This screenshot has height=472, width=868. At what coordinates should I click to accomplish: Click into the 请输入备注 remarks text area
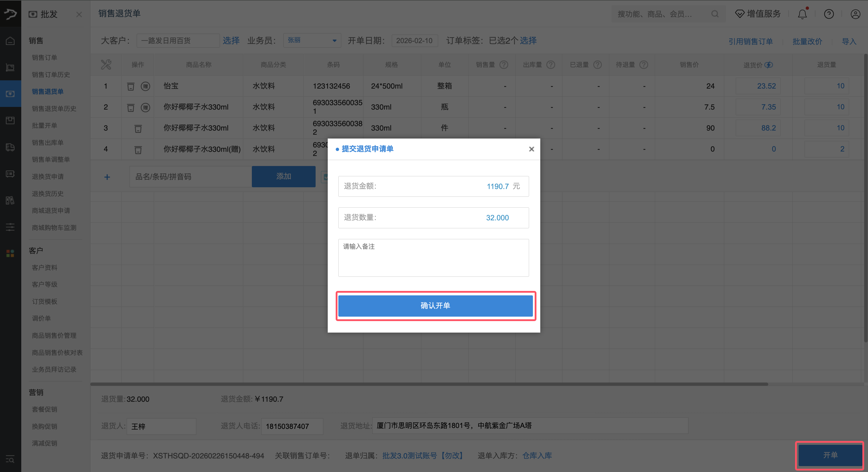tap(433, 257)
